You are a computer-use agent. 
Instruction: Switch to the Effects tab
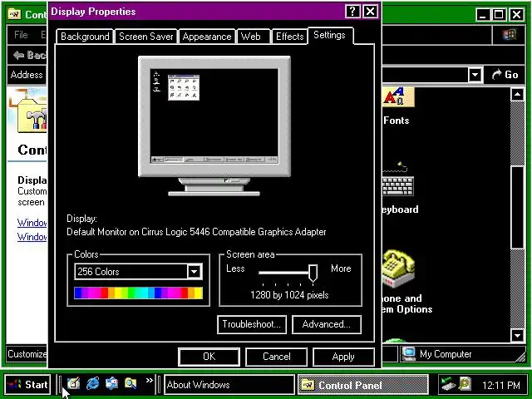(x=290, y=37)
